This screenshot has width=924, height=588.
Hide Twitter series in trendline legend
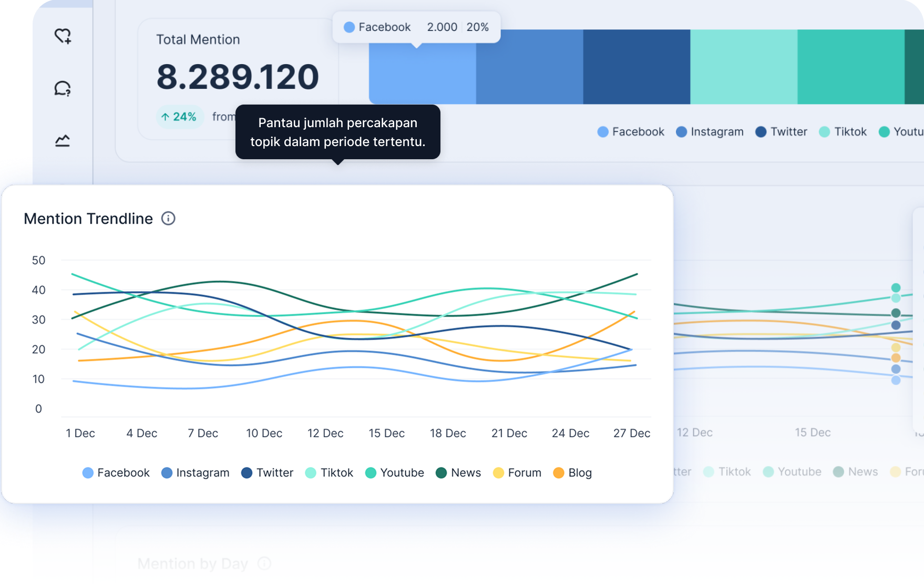coord(267,473)
